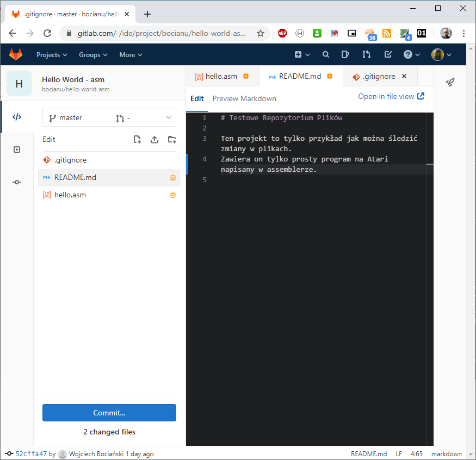Switch to Preview Markdown view
Screen dimensions: 476x460
pos(244,98)
